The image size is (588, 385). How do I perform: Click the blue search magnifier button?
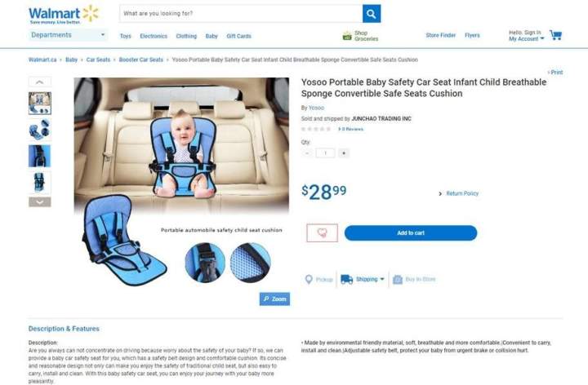(372, 14)
